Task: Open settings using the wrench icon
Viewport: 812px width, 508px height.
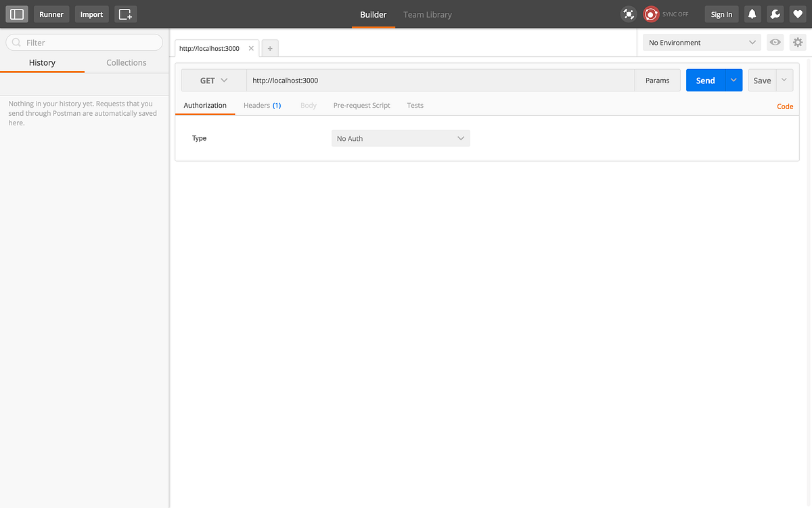Action: pos(775,14)
